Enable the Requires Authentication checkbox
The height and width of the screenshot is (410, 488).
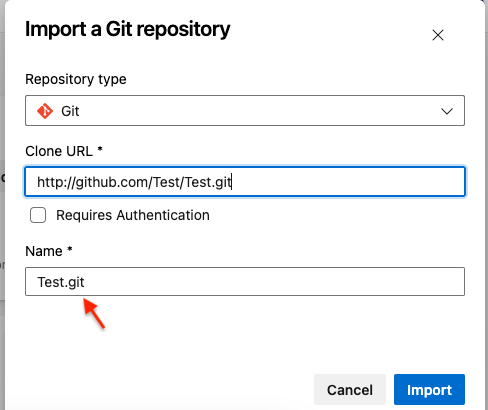tap(38, 215)
